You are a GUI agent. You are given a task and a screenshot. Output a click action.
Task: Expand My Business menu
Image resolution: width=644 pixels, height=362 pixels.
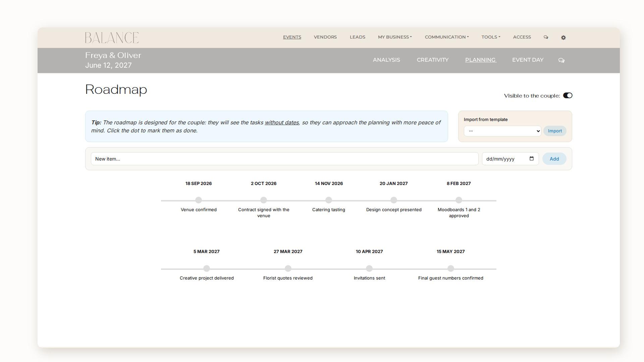[395, 37]
